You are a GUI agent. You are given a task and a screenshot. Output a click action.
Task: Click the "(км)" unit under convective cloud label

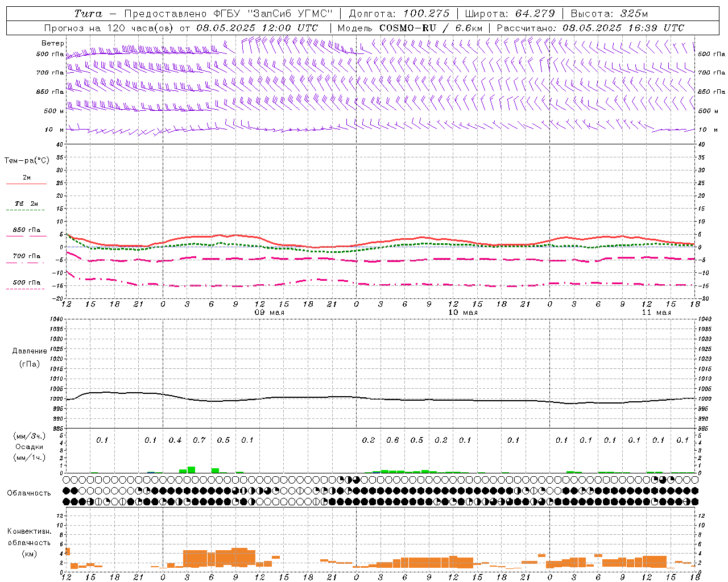[29, 554]
